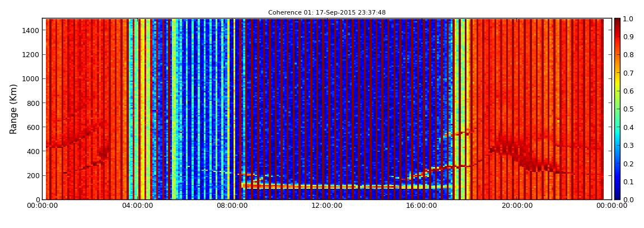Click the 600 y-axis tick label

(34, 127)
